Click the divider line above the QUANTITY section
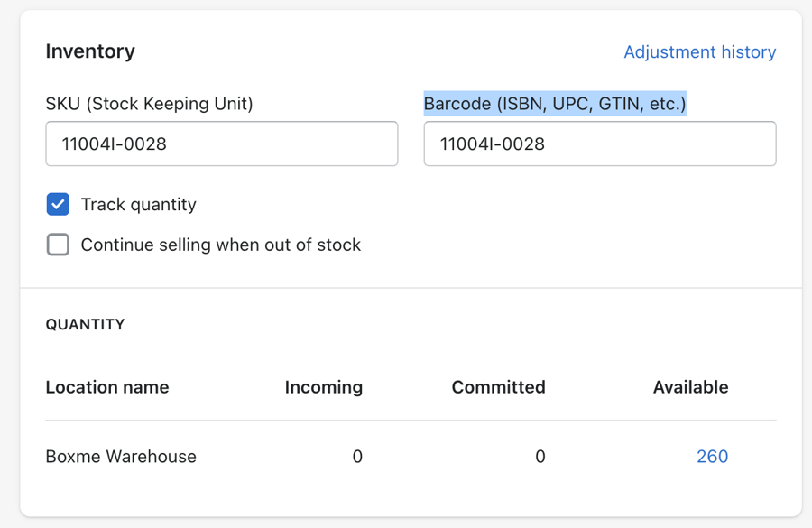812x528 pixels. pos(411,288)
